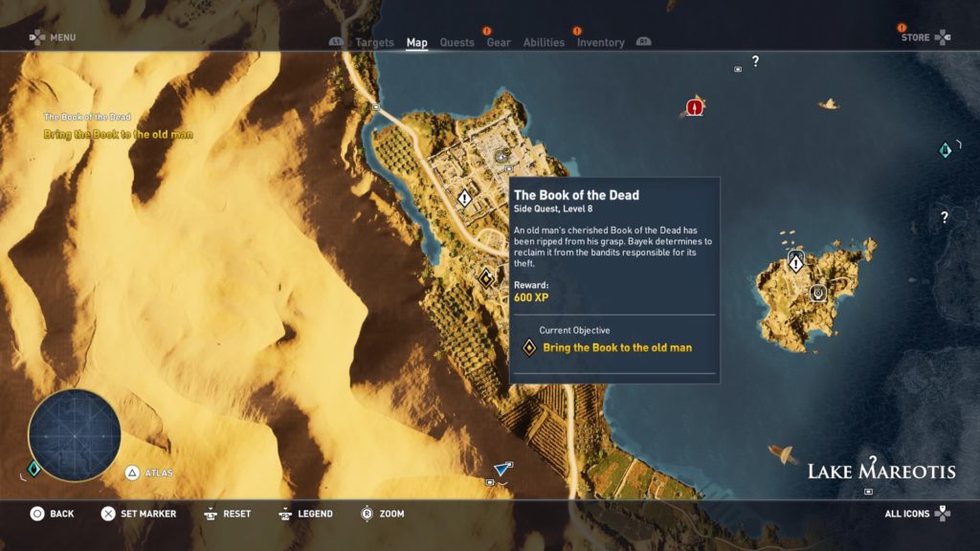Image resolution: width=980 pixels, height=551 pixels.
Task: Click the circular atlas minimap
Action: click(75, 435)
